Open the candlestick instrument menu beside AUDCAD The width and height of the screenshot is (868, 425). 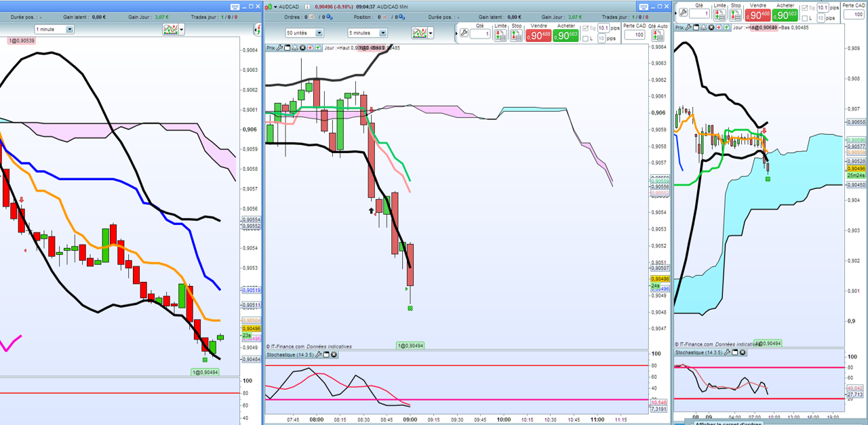tap(271, 7)
